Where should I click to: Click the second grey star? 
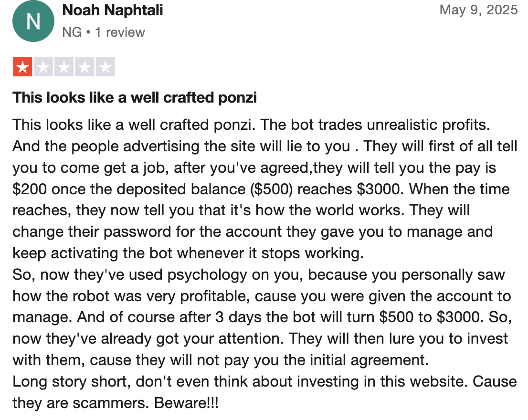(x=43, y=67)
